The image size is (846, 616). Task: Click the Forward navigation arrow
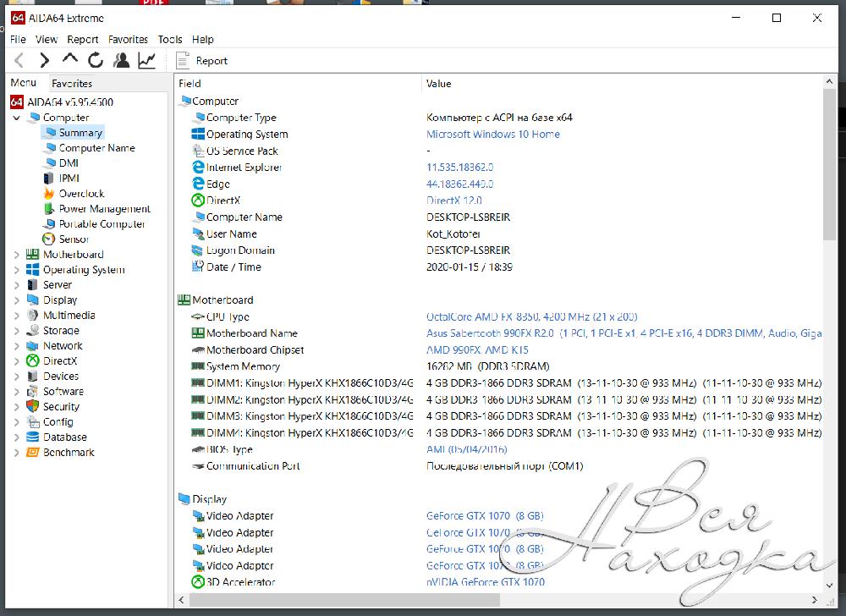(45, 60)
